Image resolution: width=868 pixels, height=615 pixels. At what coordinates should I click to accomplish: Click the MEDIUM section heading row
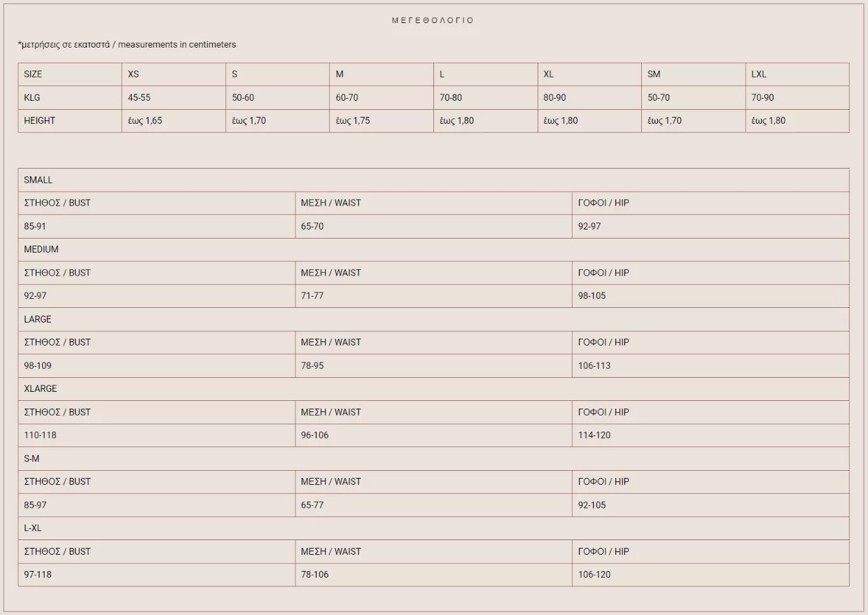(x=41, y=249)
